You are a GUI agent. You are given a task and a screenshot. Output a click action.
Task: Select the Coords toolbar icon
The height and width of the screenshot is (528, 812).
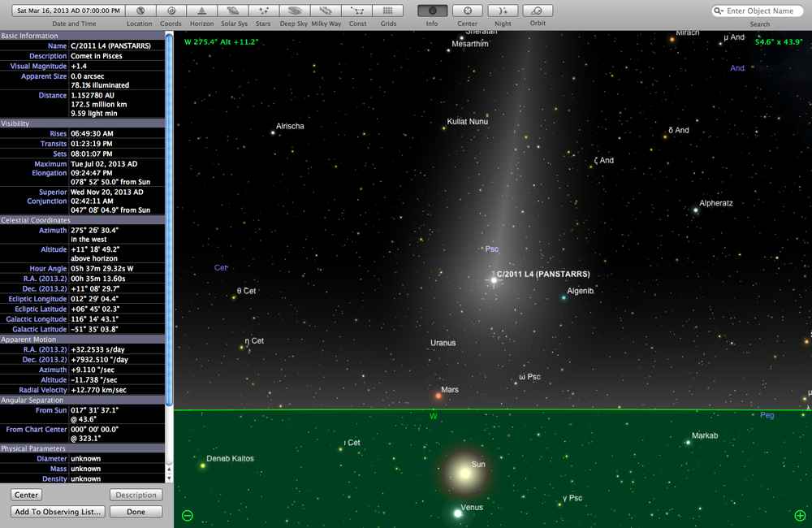pos(171,11)
